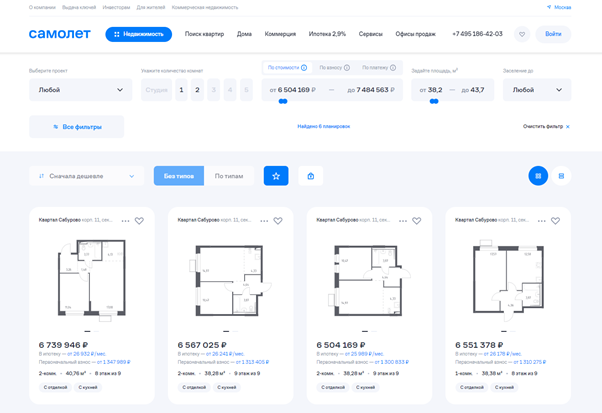Select the 'По типам' toggle option
This screenshot has height=413, width=602.
229,176
